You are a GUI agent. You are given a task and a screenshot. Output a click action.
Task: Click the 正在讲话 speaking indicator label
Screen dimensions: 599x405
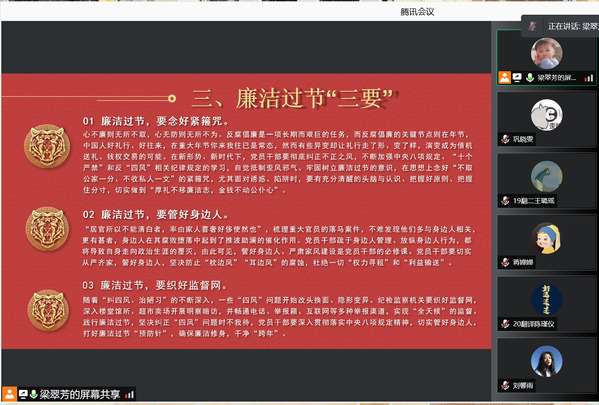click(573, 26)
